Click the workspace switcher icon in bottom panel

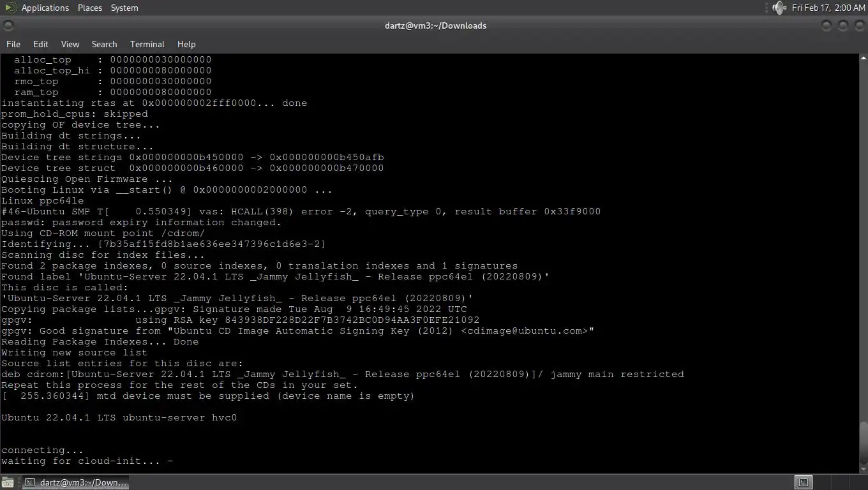tap(804, 482)
